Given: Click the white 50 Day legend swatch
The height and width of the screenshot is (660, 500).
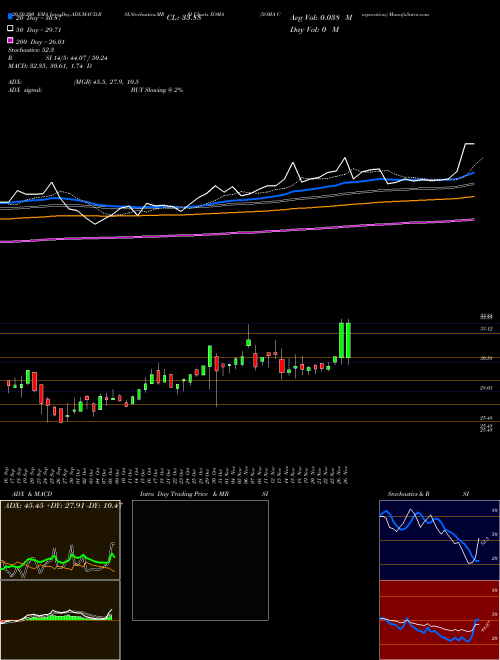Looking at the screenshot, I should (x=10, y=29).
